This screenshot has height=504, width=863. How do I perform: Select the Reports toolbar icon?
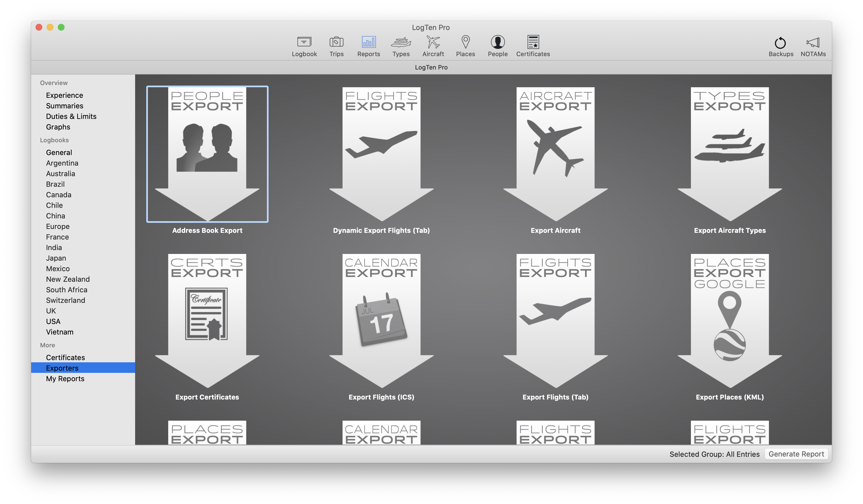click(x=368, y=46)
